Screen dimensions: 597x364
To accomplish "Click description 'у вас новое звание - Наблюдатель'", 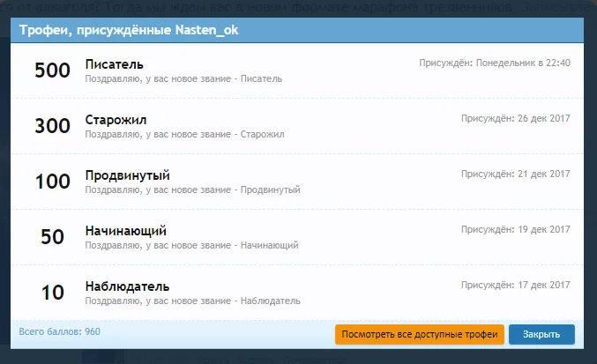I will pyautogui.click(x=223, y=301).
